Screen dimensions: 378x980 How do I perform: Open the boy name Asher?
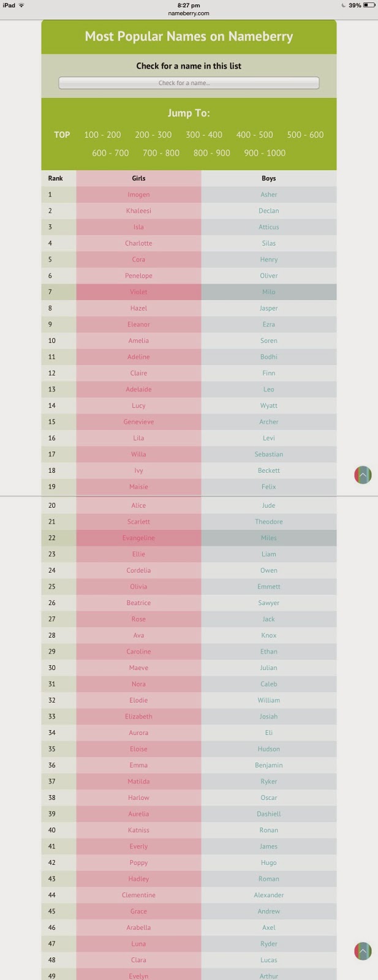point(268,195)
